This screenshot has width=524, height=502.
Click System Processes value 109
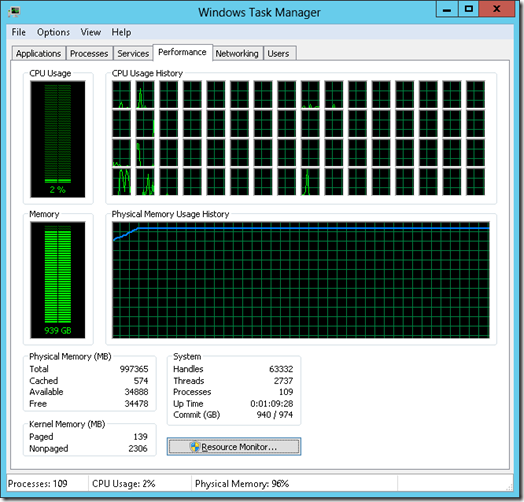click(286, 392)
